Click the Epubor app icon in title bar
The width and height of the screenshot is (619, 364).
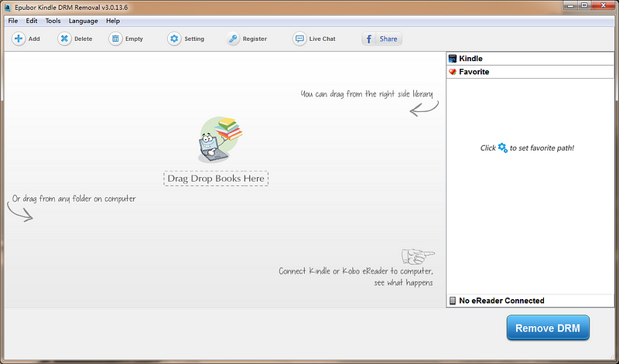(7, 8)
